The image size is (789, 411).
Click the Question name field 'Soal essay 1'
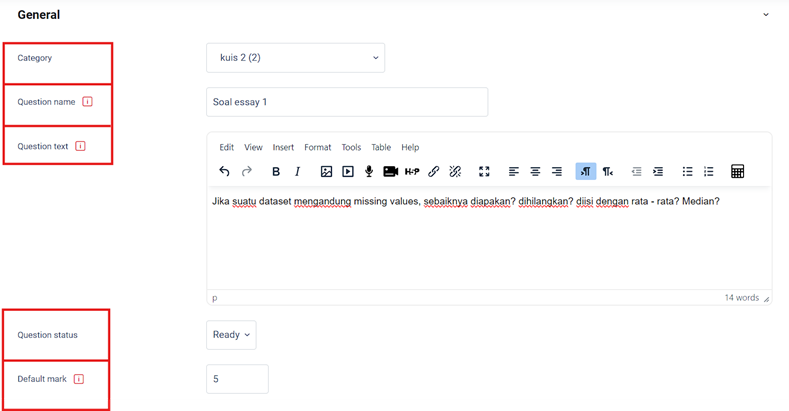click(347, 102)
